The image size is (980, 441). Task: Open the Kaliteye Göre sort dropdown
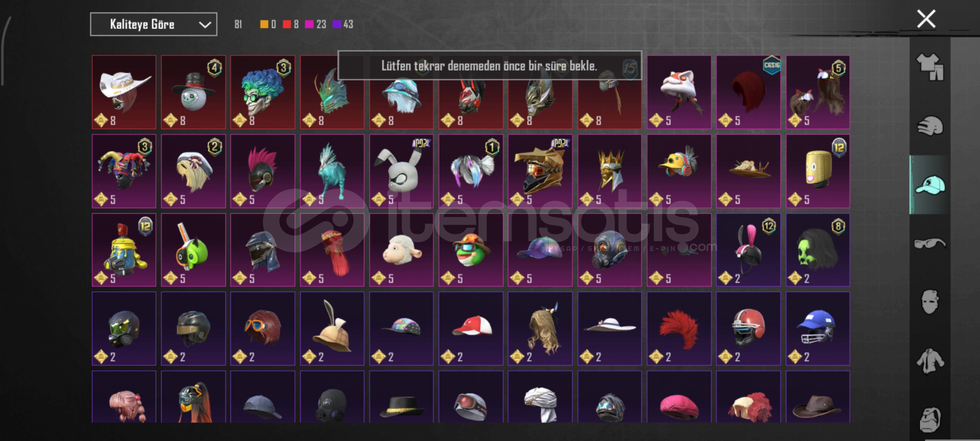[153, 24]
